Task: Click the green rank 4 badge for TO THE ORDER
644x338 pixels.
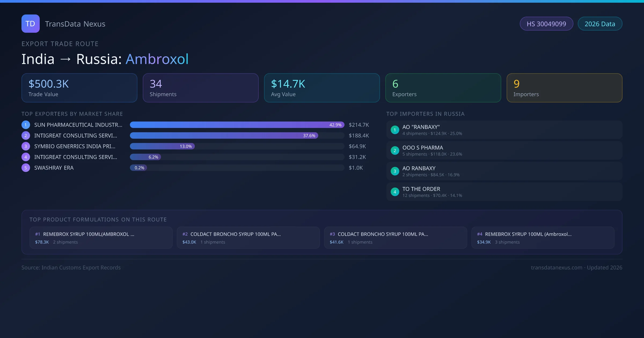Action: point(395,192)
